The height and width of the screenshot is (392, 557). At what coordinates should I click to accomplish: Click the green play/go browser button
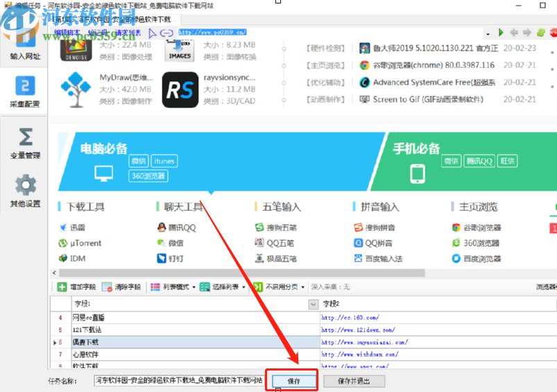click(501, 33)
